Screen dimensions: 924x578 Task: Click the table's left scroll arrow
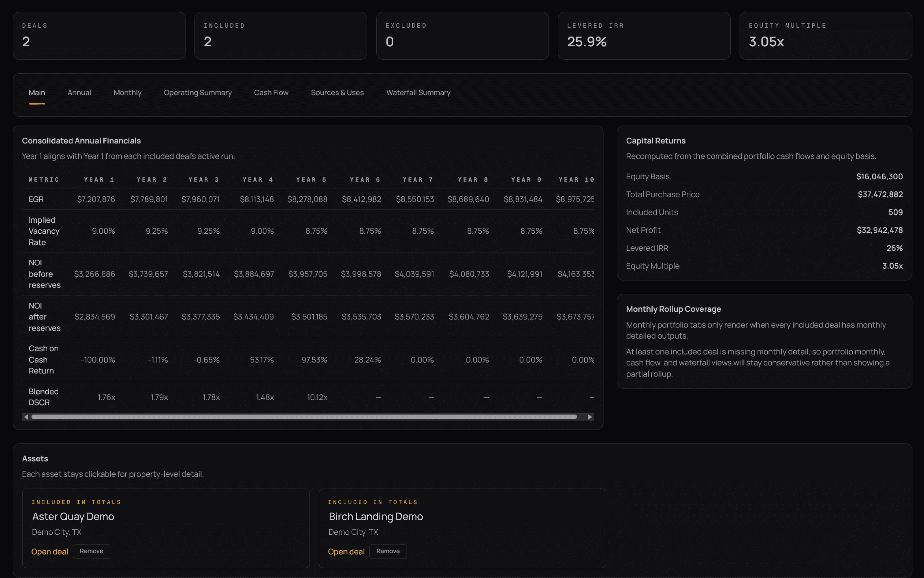point(26,417)
